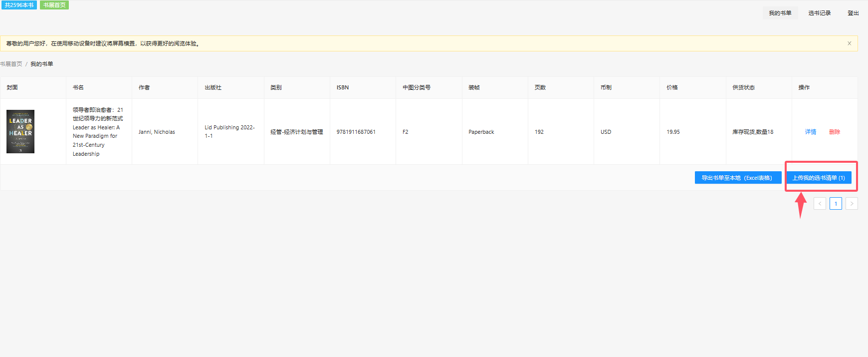Export booklist with 导出书单至本地 button
The width and height of the screenshot is (868, 357).
(737, 178)
